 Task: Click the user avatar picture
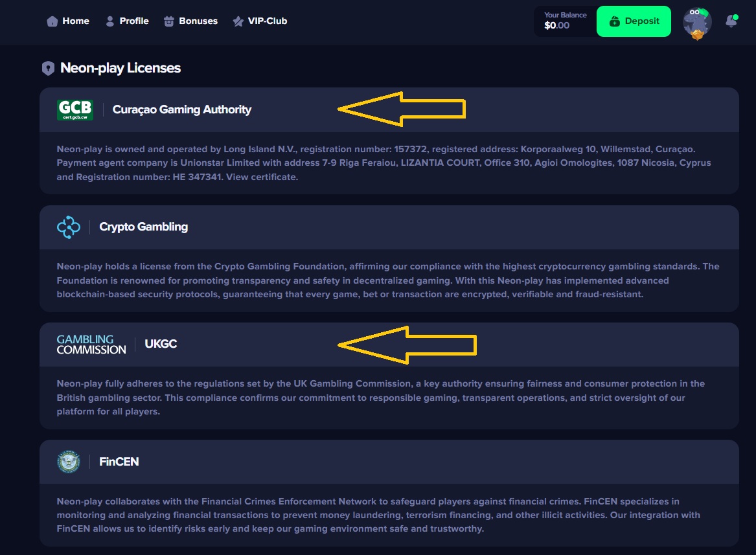point(697,23)
